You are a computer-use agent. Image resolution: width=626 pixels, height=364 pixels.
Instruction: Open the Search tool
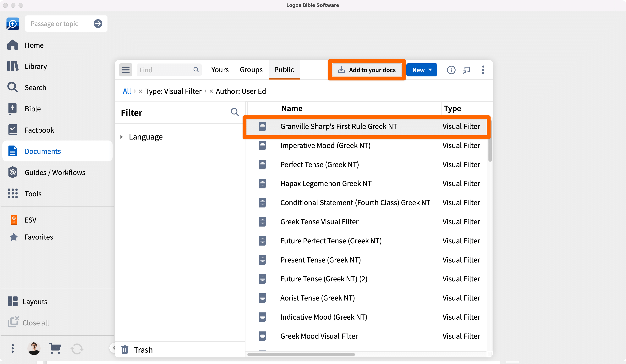(x=35, y=87)
